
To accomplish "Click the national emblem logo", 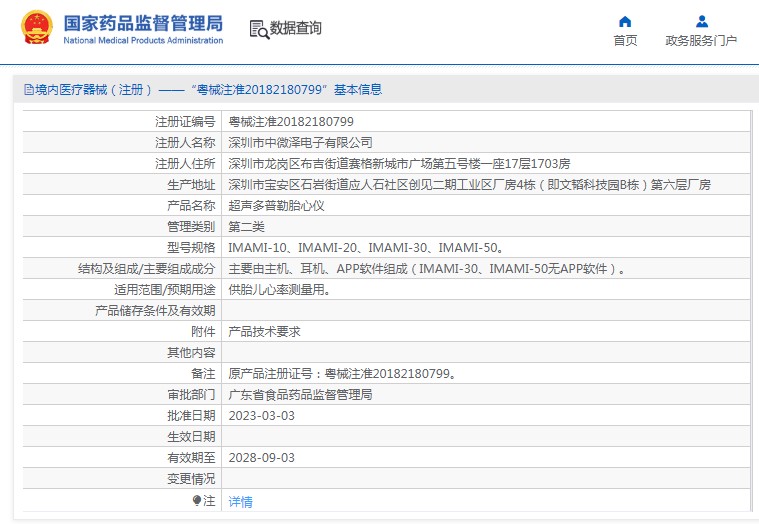I will click(x=37, y=27).
